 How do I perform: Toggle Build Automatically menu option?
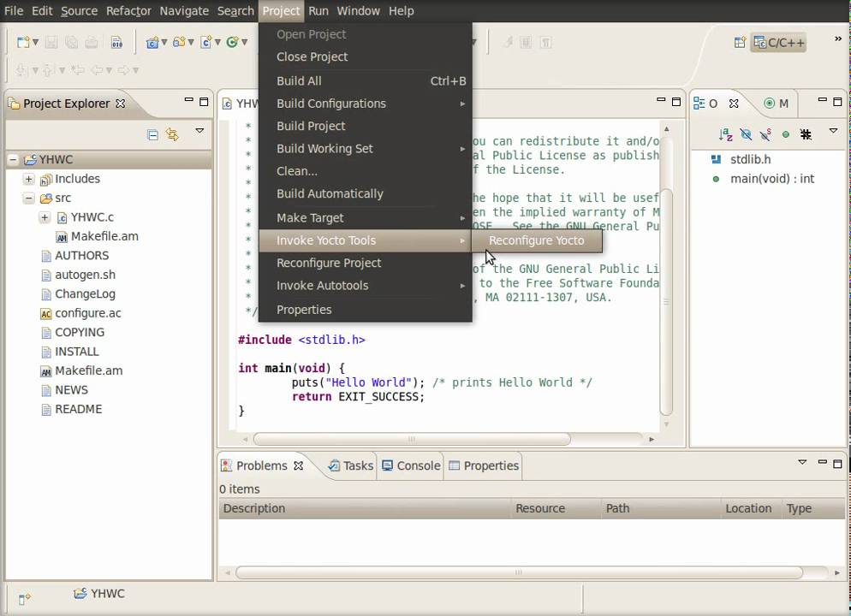point(330,193)
